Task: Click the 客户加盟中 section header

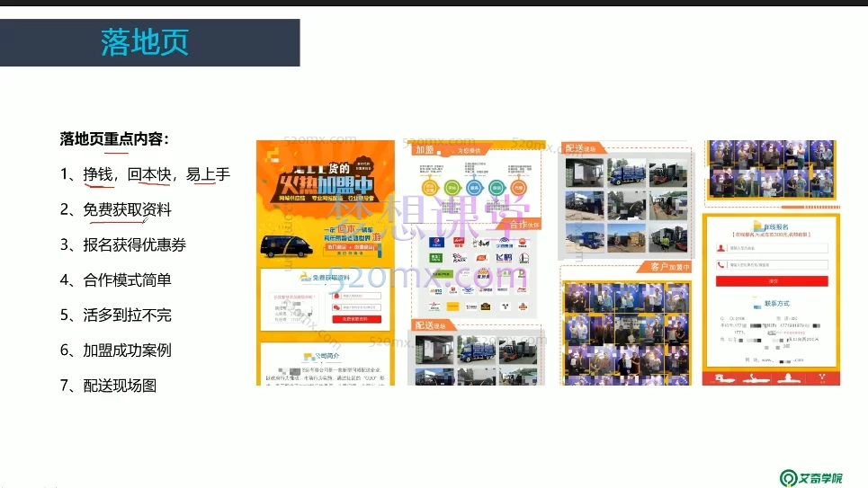Action: pyautogui.click(x=664, y=267)
